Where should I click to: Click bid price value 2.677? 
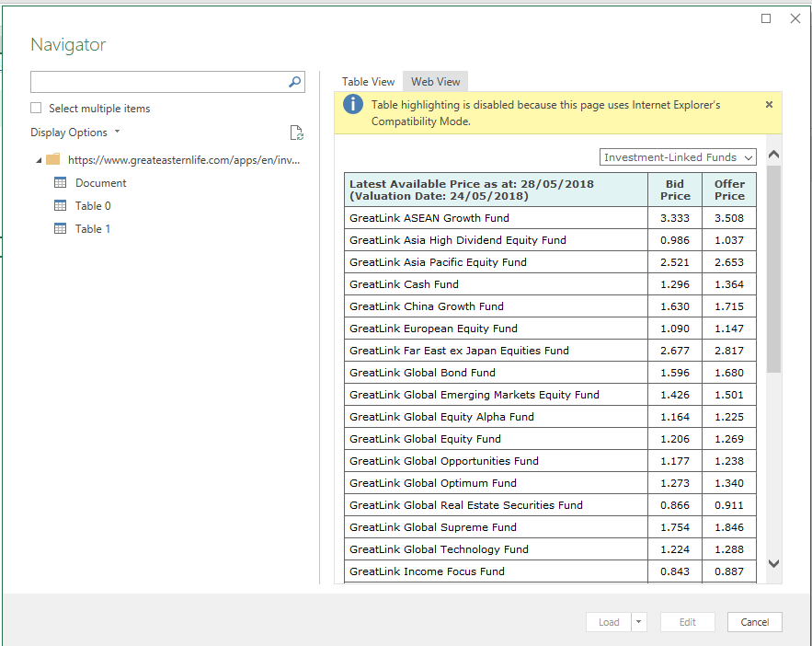coord(675,351)
